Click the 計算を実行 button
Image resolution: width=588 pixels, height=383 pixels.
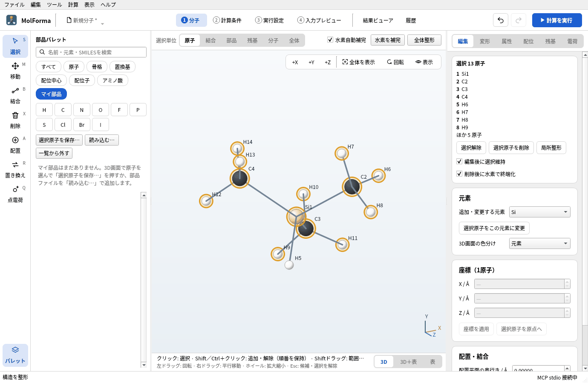click(557, 20)
